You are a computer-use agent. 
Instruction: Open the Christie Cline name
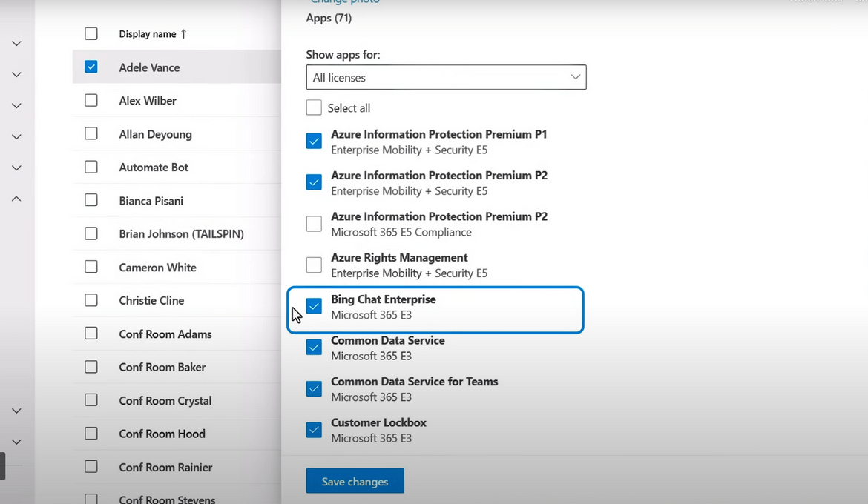[151, 300]
